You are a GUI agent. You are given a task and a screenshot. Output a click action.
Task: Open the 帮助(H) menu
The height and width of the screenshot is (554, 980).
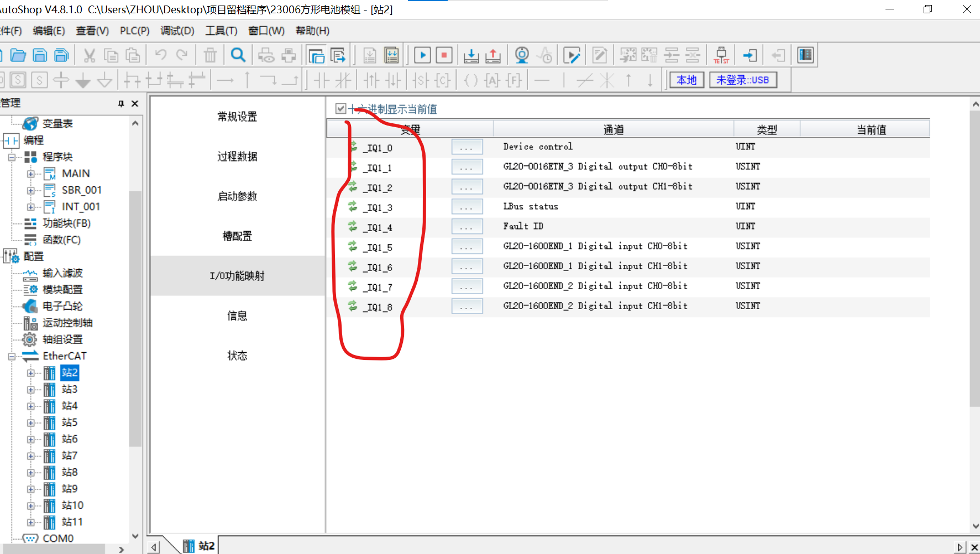click(x=312, y=31)
